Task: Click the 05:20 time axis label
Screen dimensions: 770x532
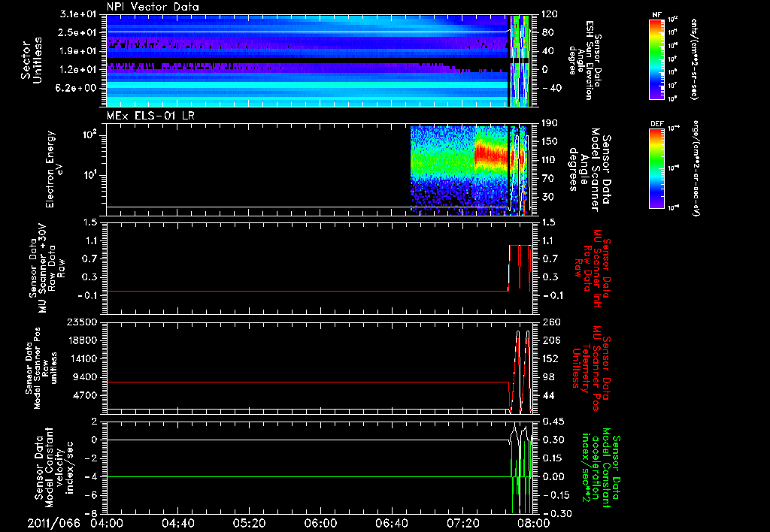Action: pyautogui.click(x=249, y=523)
